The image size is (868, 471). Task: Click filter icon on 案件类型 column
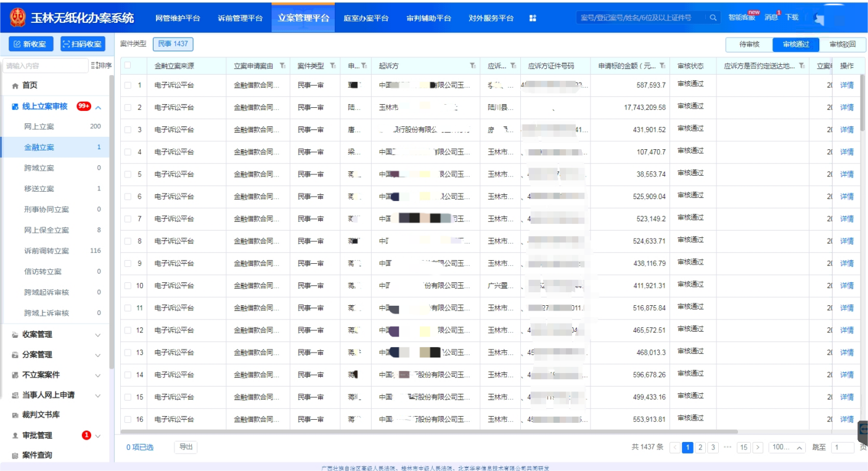point(333,66)
